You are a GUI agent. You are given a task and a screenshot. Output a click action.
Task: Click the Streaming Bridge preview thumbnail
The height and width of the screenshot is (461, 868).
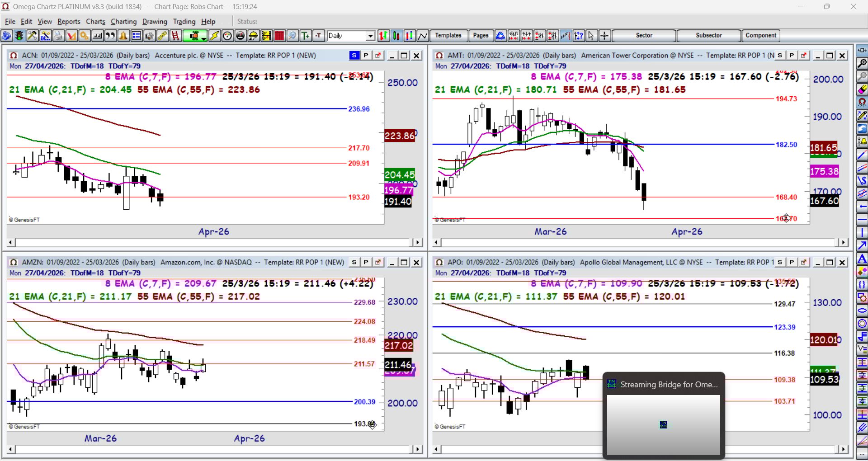[x=663, y=425]
